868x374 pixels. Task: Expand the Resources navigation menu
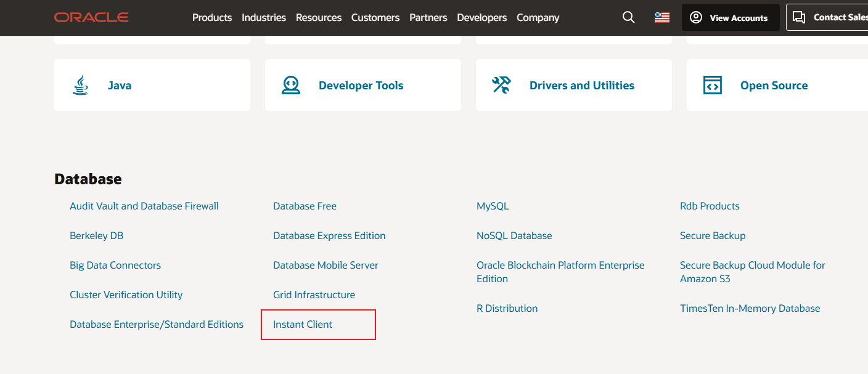(x=319, y=17)
